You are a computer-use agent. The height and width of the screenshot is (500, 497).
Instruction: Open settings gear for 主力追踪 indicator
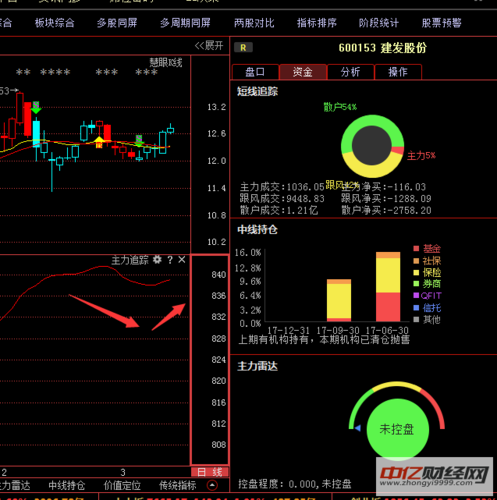pos(157,259)
